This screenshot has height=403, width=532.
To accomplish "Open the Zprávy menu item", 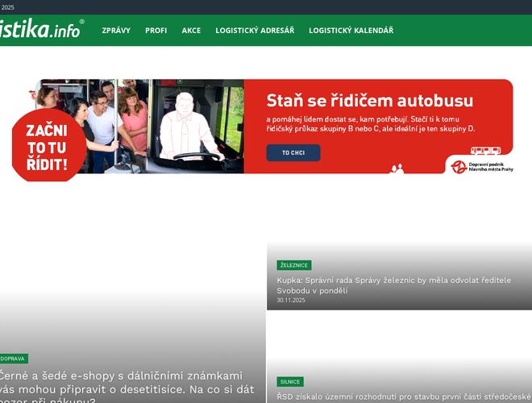I will (x=116, y=31).
